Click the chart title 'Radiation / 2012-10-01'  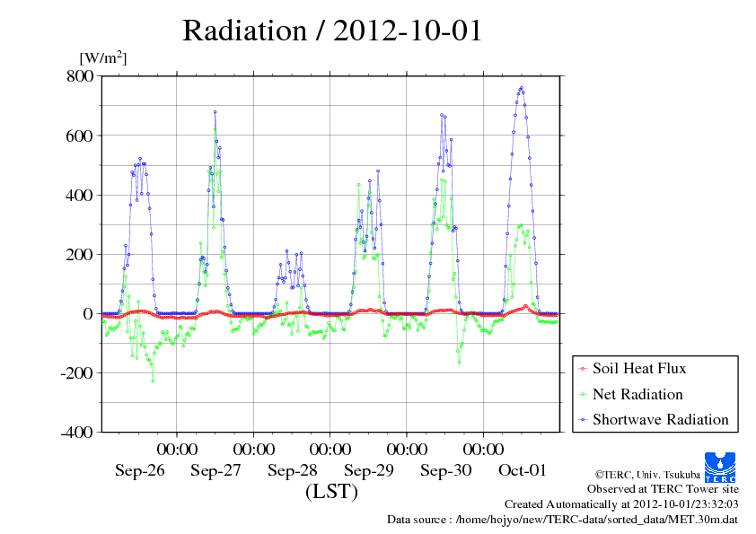click(x=331, y=31)
